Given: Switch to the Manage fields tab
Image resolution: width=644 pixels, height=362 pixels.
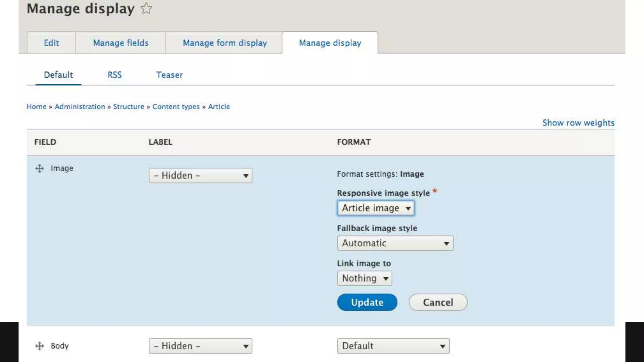Looking at the screenshot, I should coord(121,43).
